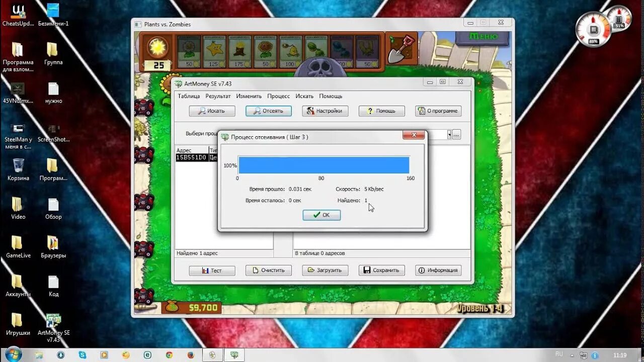The width and height of the screenshot is (644, 362).
Task: Click the Очистить clear button
Action: coord(269,270)
